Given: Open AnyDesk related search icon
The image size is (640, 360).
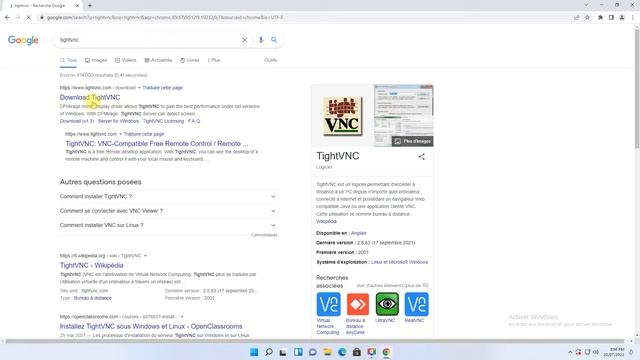Looking at the screenshot, I should point(358,304).
